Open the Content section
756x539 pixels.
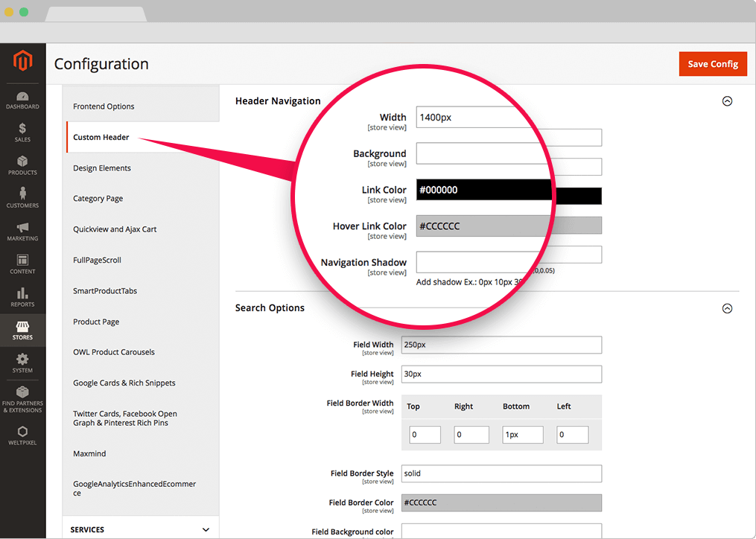[x=22, y=264]
